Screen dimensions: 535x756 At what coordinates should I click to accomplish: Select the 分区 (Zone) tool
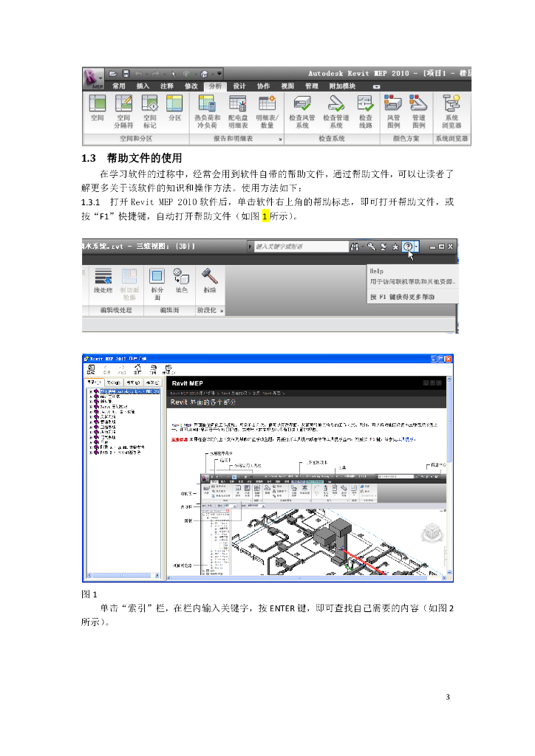point(174,108)
